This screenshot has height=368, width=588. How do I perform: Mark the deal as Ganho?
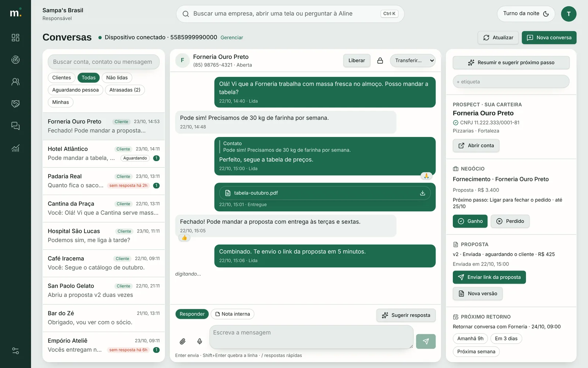(470, 221)
